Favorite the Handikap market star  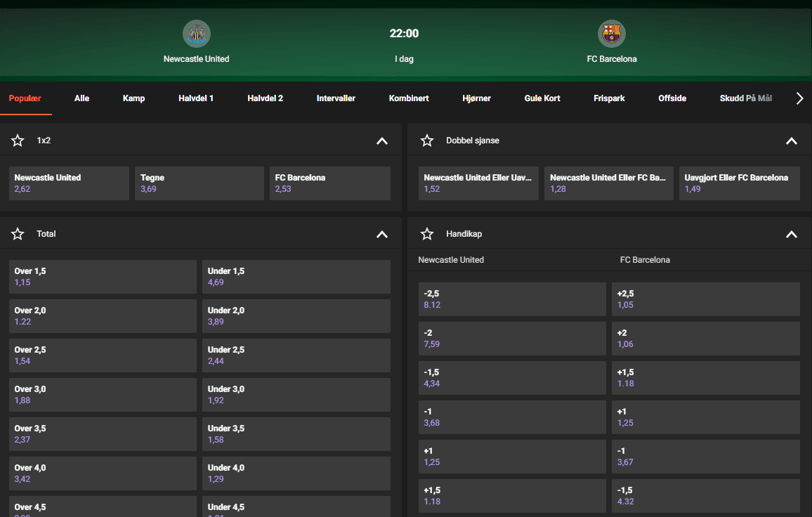[426, 234]
